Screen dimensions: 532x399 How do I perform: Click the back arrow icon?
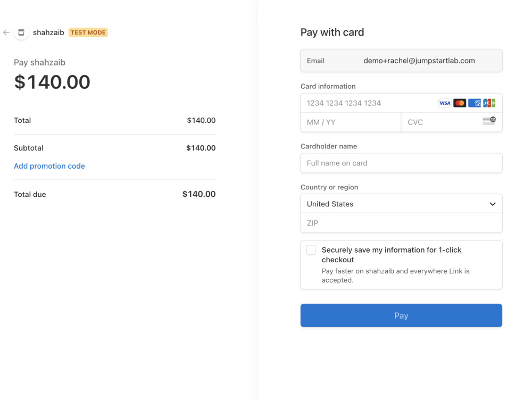[x=6, y=32]
